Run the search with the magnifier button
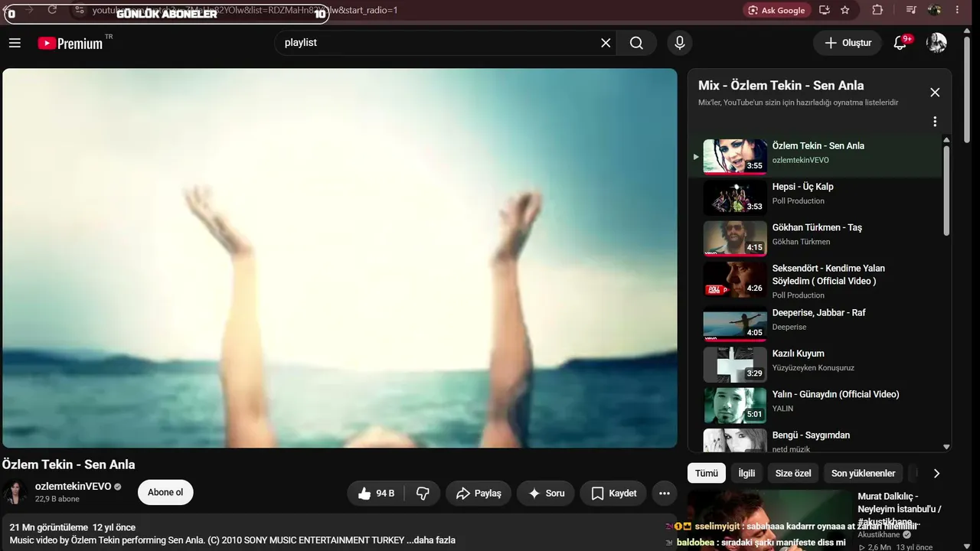 coord(636,43)
